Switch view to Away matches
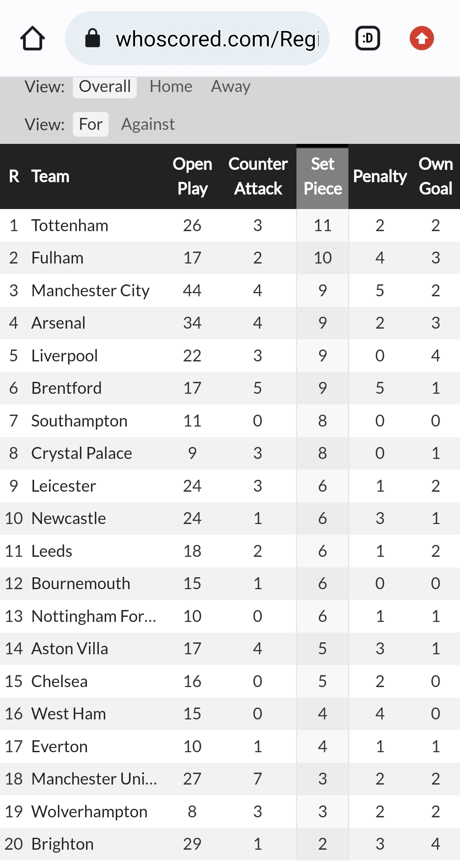Viewport: 460px width, 868px height. 230,86
